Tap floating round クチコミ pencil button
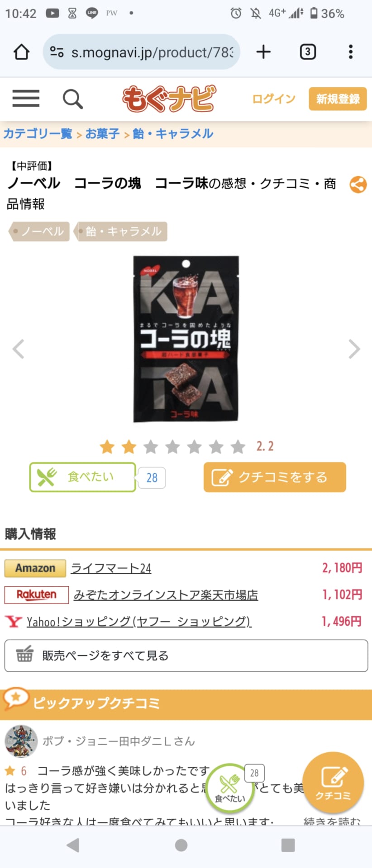 click(333, 782)
